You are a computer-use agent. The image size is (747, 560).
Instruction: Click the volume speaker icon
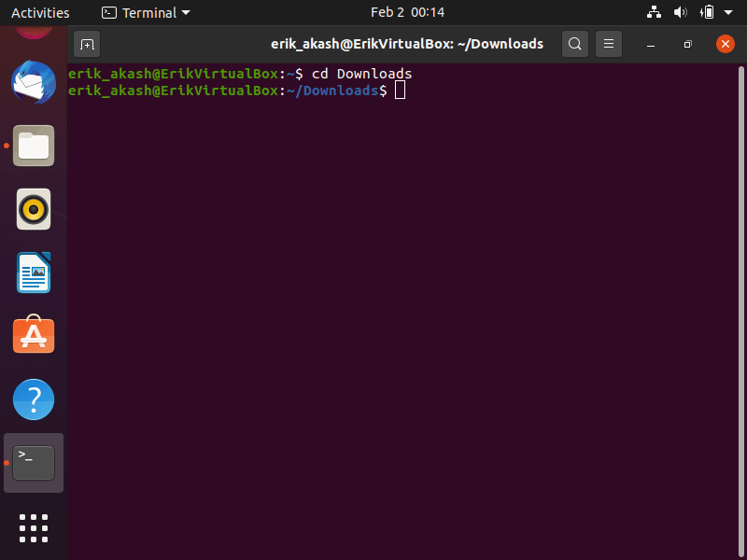click(680, 12)
